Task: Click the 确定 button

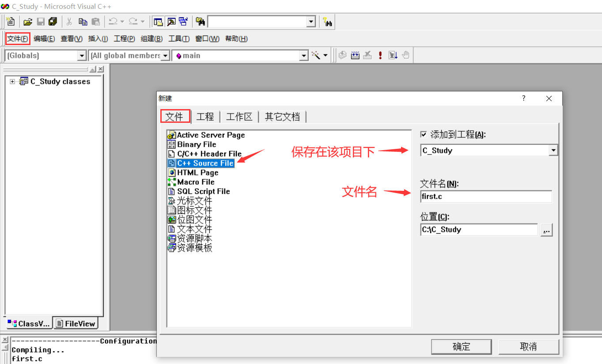Action: point(462,347)
